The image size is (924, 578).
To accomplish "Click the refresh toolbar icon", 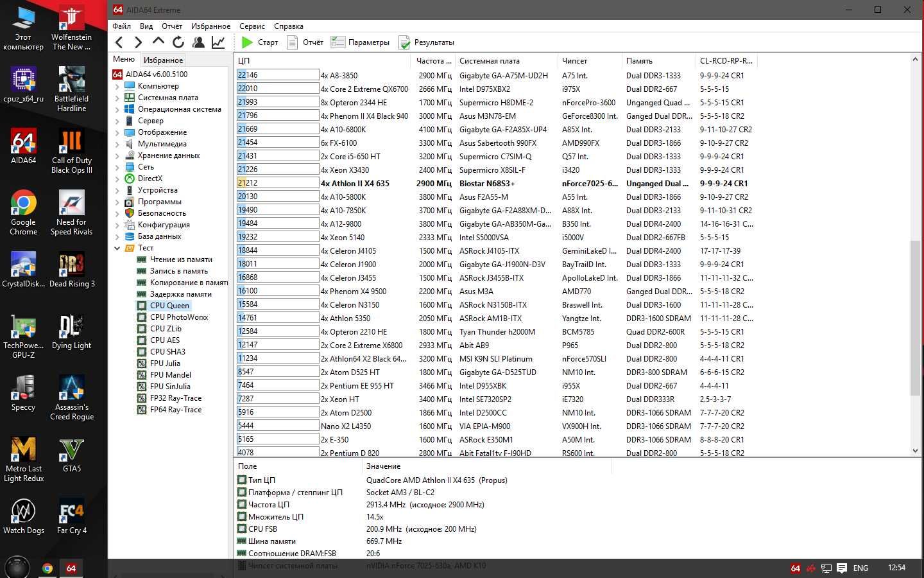I will pos(178,42).
